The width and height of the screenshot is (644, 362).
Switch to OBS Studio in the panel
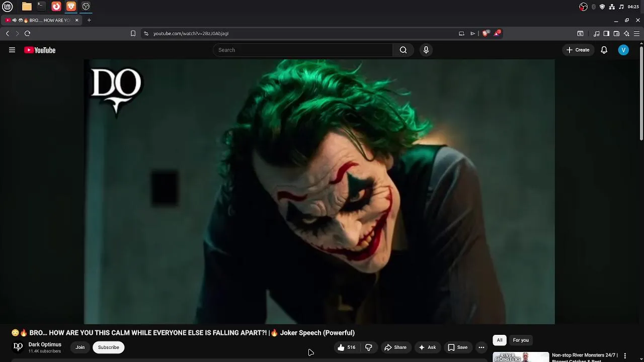86,7
